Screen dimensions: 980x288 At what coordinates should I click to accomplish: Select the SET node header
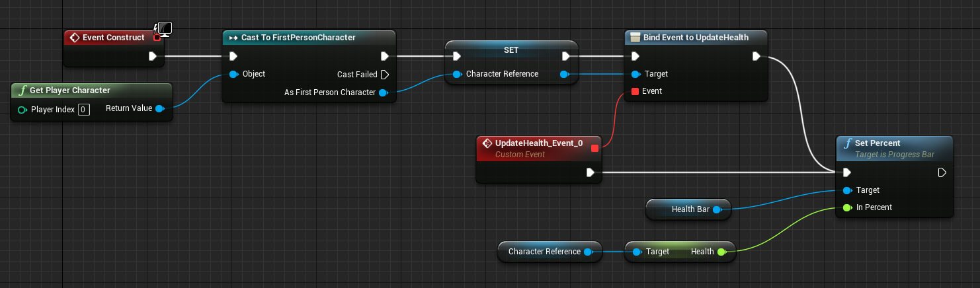[x=511, y=48]
